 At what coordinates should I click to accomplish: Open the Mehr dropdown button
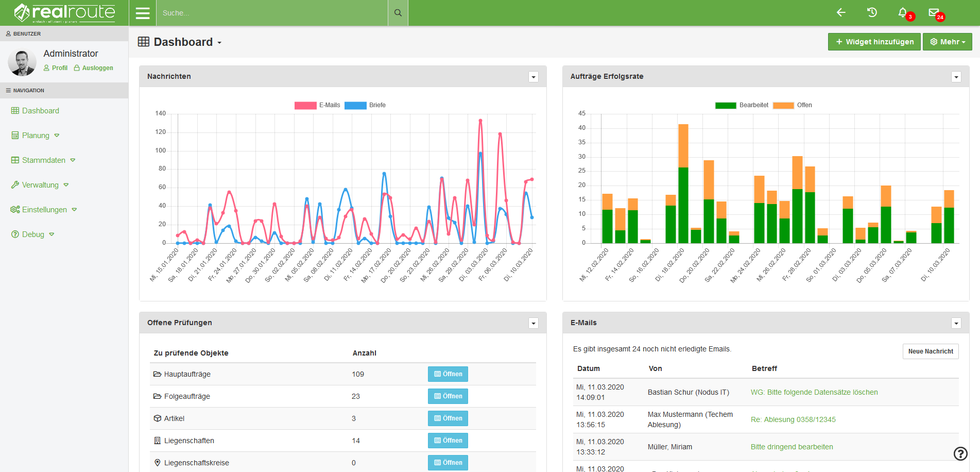(x=948, y=42)
